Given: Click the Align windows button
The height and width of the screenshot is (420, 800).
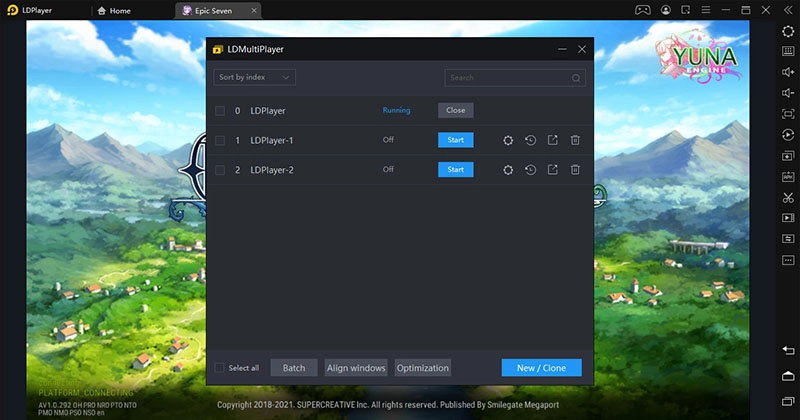Looking at the screenshot, I should click(x=356, y=367).
